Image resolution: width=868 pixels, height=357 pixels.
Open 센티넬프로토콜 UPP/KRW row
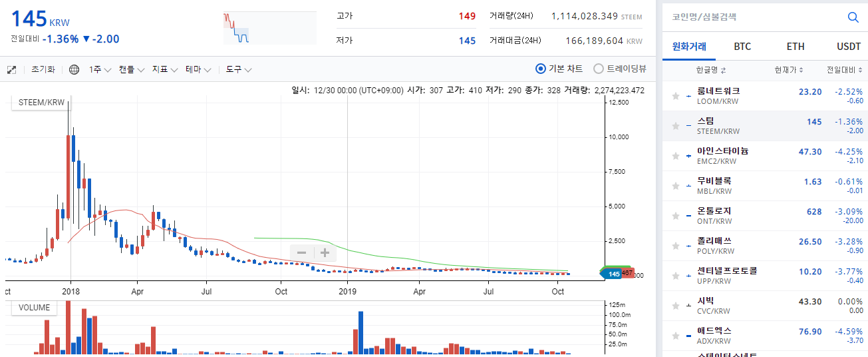[765, 276]
